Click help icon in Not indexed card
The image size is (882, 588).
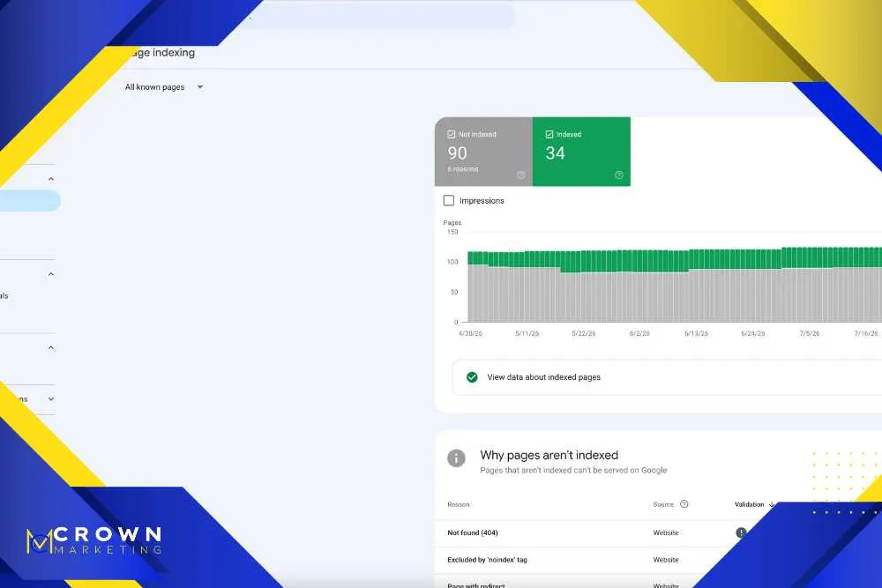click(x=521, y=175)
